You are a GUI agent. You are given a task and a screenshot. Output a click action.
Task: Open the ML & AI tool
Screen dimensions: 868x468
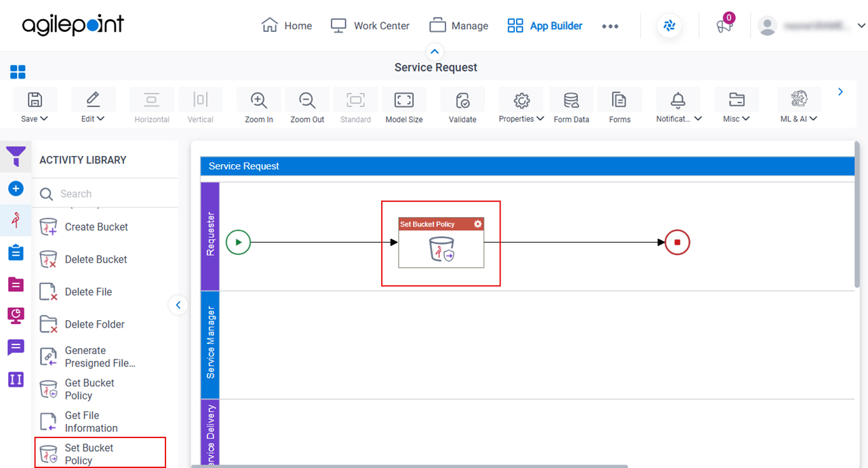pyautogui.click(x=800, y=100)
